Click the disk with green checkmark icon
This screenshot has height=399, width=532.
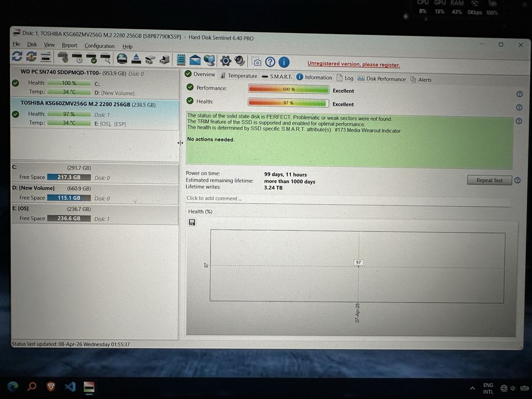[x=92, y=58]
